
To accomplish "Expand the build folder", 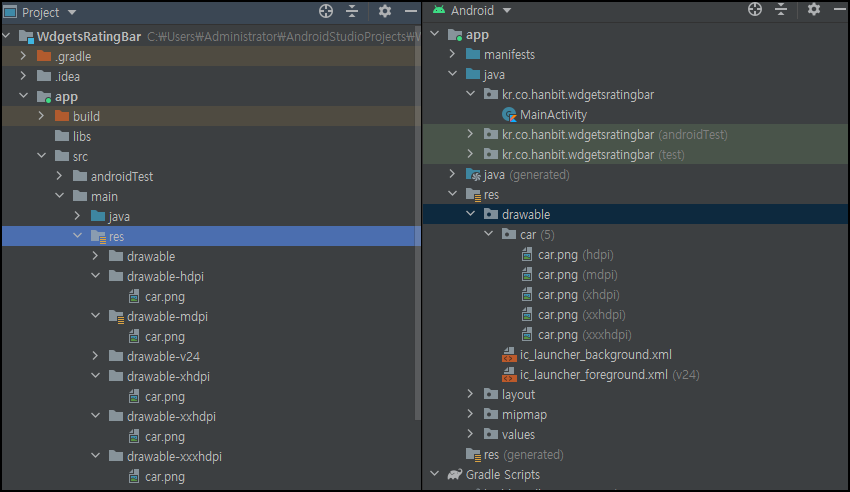I will [41, 116].
